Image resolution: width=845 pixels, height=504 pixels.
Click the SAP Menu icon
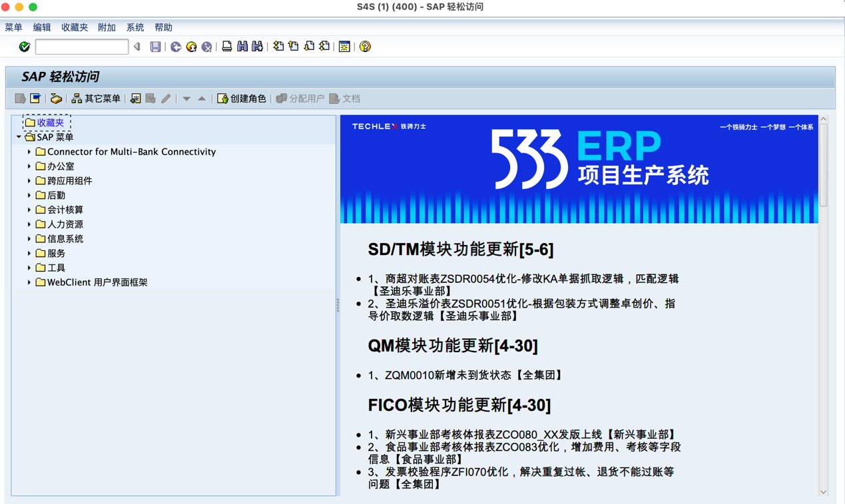click(x=35, y=99)
